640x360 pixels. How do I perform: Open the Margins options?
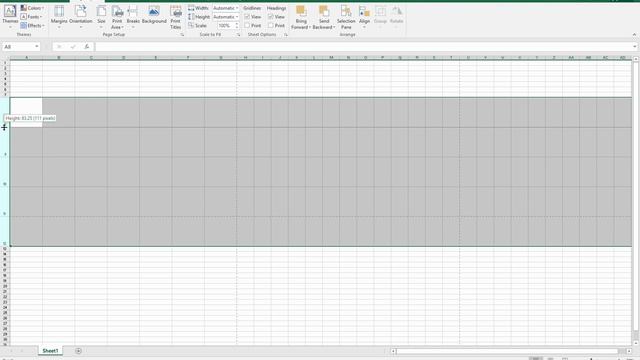coord(59,16)
